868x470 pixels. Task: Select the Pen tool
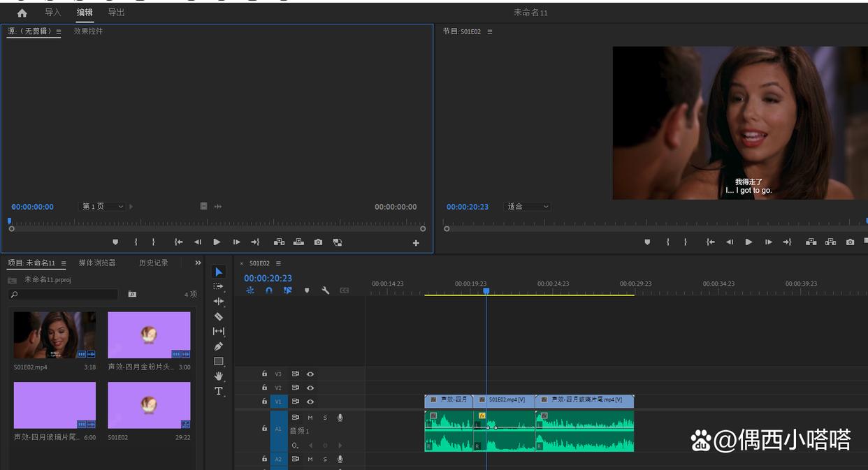(x=219, y=346)
